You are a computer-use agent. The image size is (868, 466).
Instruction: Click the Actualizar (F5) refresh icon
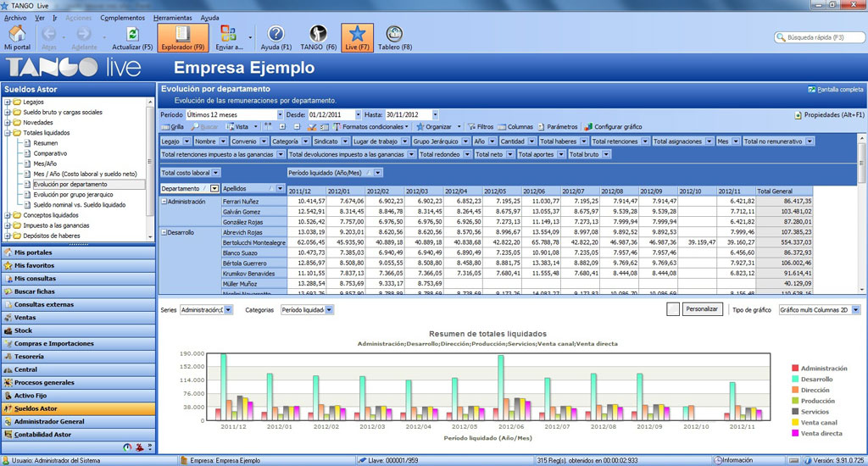[132, 34]
